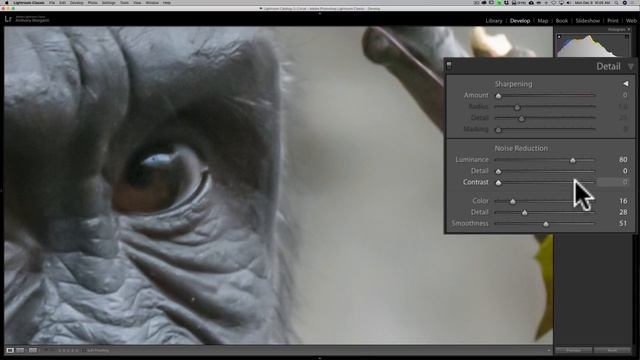Select Reference view icon in bottom toolbar
Viewport: 640px width, 360px height.
pyautogui.click(x=20, y=350)
